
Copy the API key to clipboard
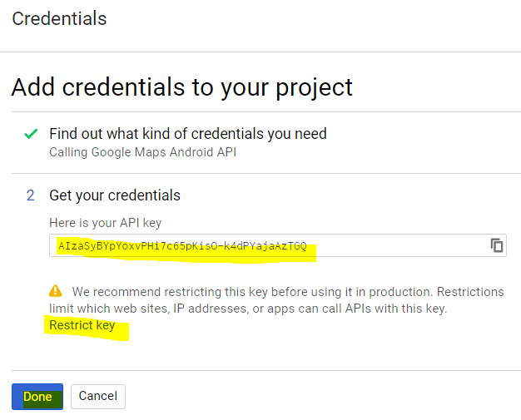point(497,245)
